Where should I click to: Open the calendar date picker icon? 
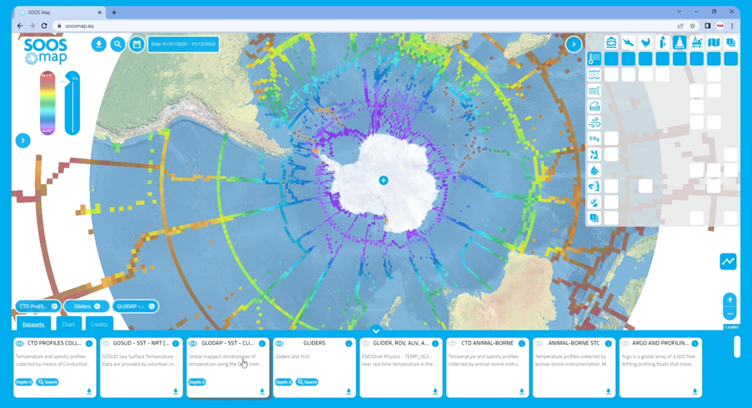click(137, 44)
